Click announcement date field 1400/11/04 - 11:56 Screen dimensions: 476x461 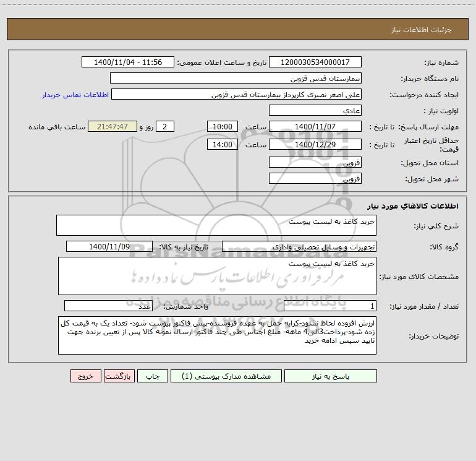coord(128,62)
